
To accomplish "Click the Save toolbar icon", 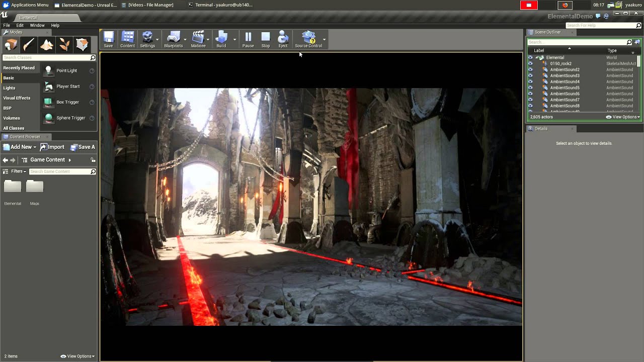I will [108, 37].
